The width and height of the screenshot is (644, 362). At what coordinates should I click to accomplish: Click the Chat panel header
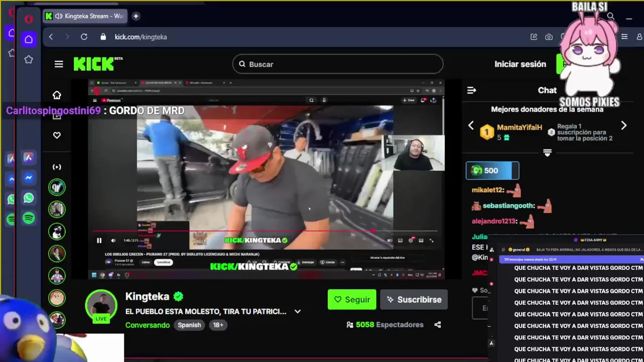click(x=547, y=90)
